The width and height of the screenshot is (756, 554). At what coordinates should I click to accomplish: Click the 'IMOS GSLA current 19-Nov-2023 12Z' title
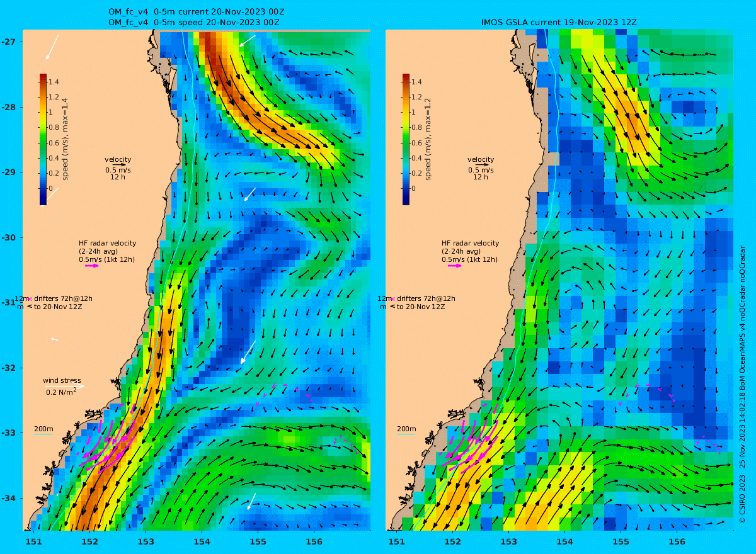[559, 22]
